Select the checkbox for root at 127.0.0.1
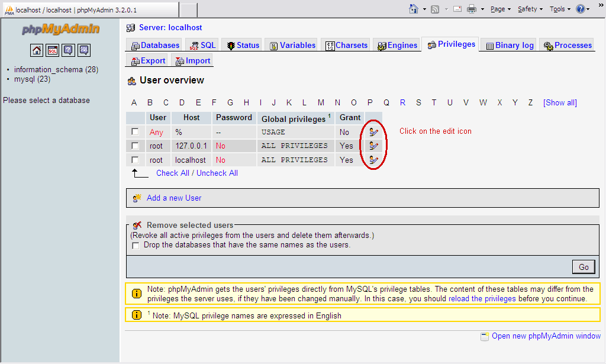Image resolution: width=606 pixels, height=364 pixels. [x=135, y=146]
